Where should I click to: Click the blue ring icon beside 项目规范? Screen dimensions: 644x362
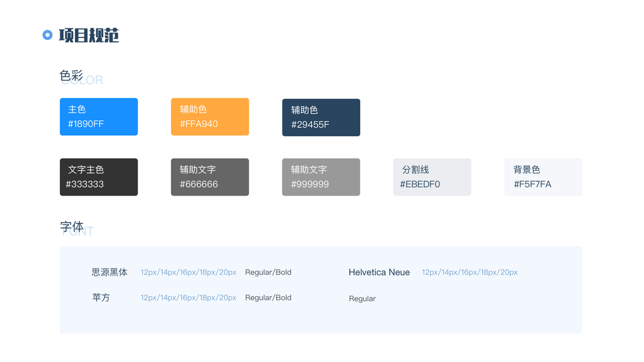[x=48, y=36]
